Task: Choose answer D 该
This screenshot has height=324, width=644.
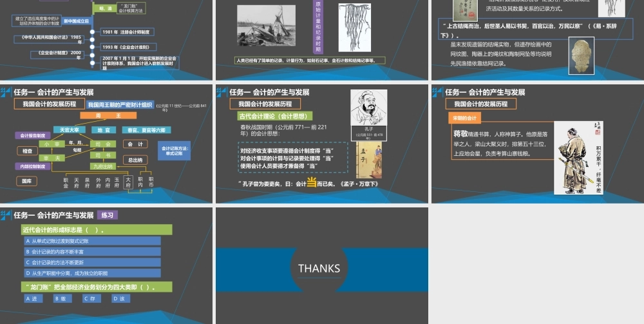Action: [x=121, y=298]
